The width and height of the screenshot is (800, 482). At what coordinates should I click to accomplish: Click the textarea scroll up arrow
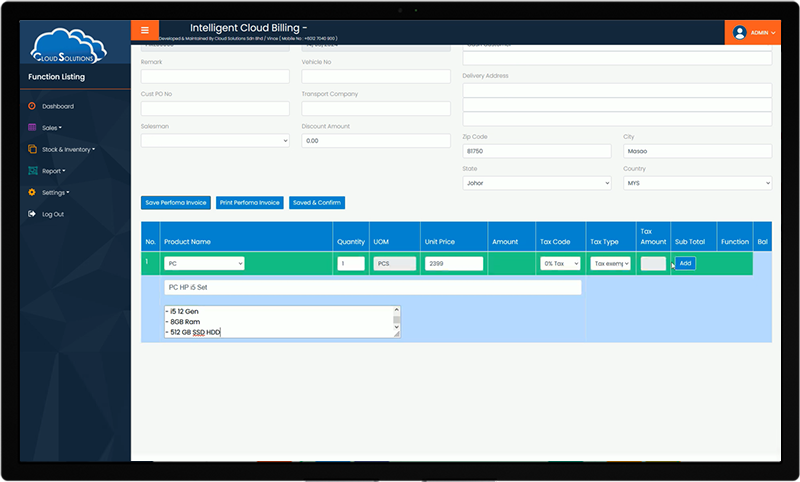[x=396, y=310]
